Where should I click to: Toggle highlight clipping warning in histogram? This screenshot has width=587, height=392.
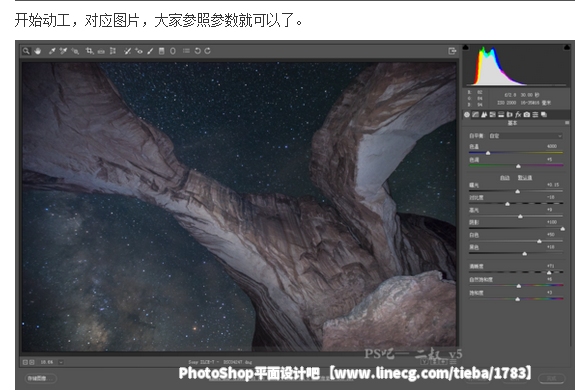(567, 47)
